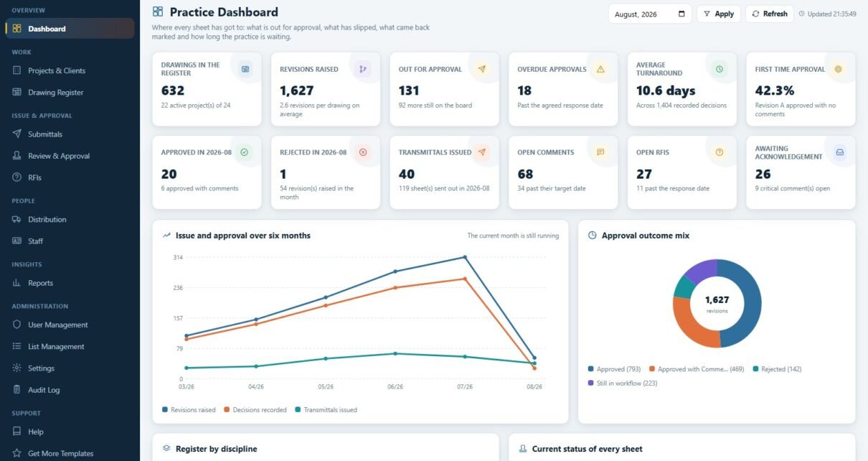Toggle Decisions recorded series in chart legend
868x461 pixels.
(255, 410)
